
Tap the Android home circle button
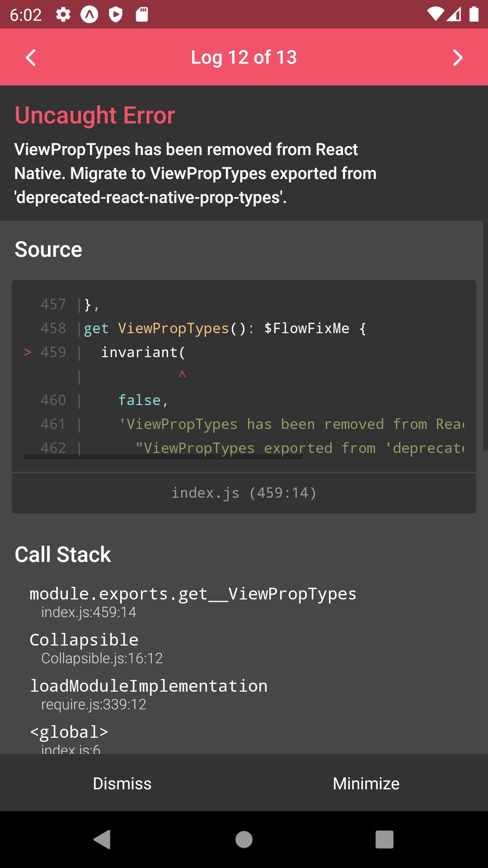244,840
